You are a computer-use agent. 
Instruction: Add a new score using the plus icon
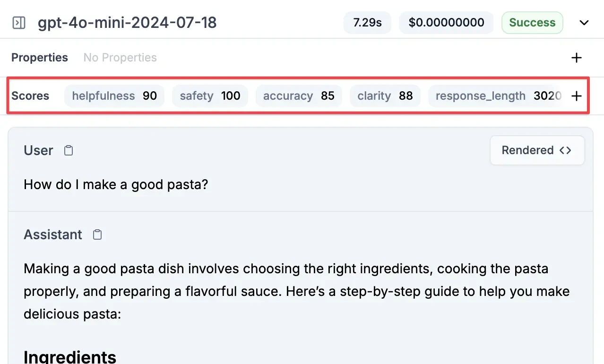(576, 95)
